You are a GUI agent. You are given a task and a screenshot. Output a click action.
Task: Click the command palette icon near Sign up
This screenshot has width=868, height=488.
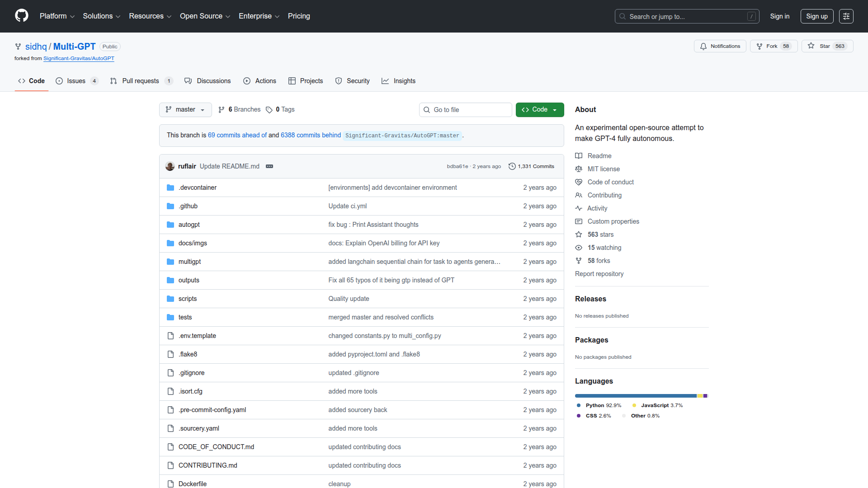(x=846, y=16)
